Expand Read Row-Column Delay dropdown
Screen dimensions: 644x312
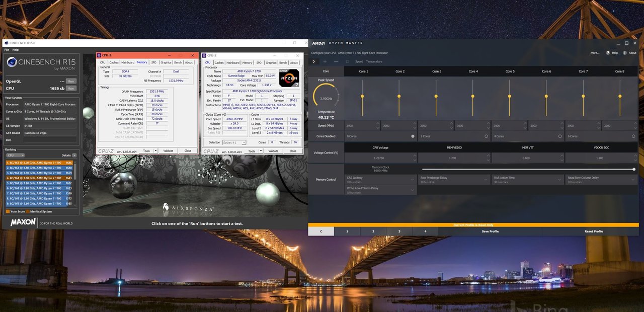(601, 180)
